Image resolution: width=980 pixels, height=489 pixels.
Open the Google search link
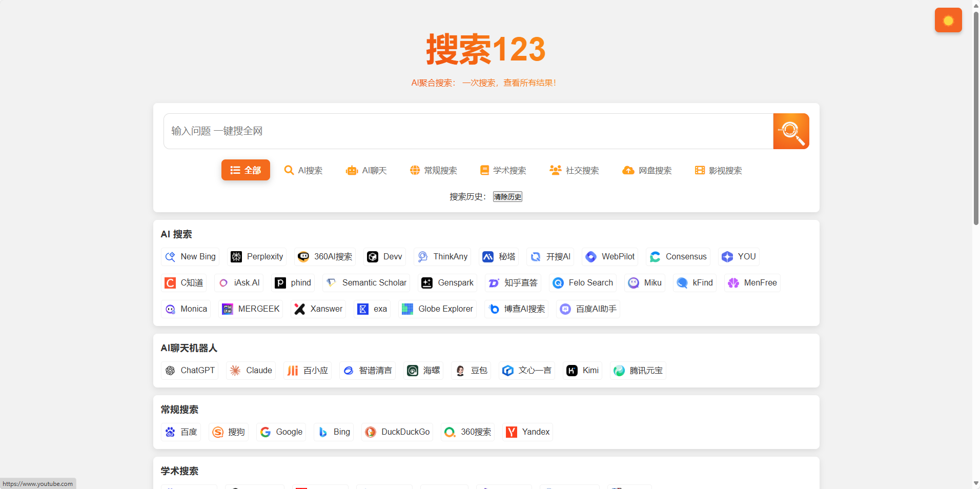281,432
